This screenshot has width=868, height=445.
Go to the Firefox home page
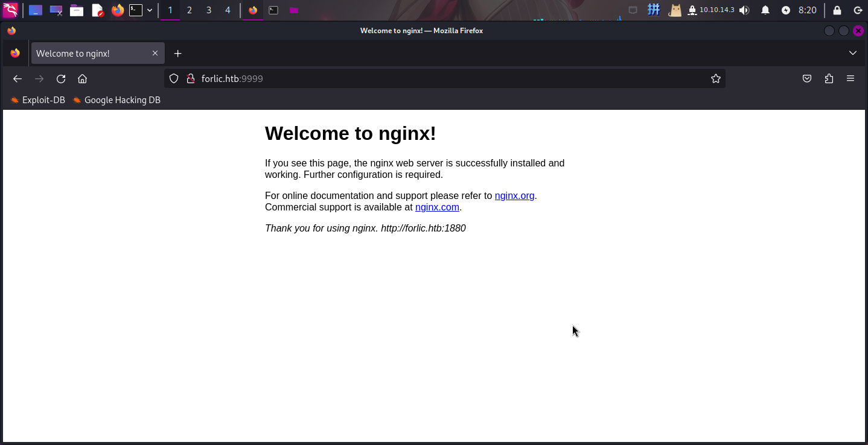(83, 79)
